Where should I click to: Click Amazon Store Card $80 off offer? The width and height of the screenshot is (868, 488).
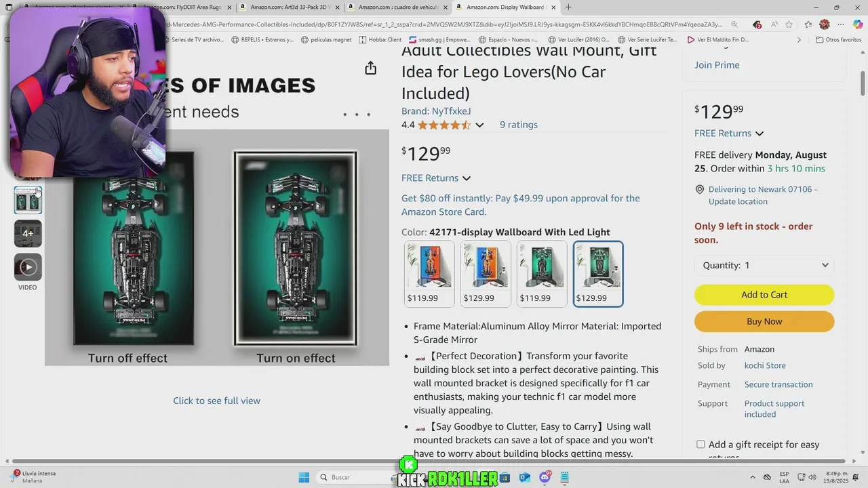tap(521, 205)
